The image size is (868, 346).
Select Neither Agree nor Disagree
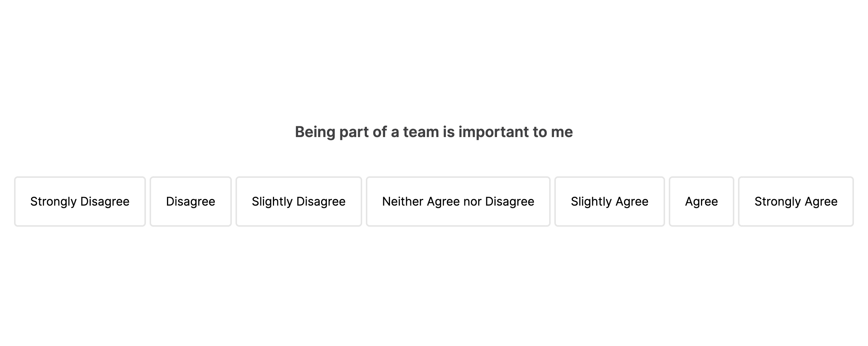458,202
